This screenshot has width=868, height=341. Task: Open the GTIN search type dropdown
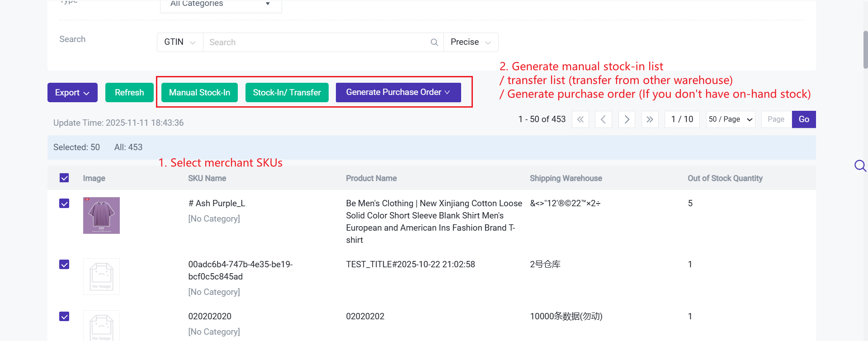point(179,43)
